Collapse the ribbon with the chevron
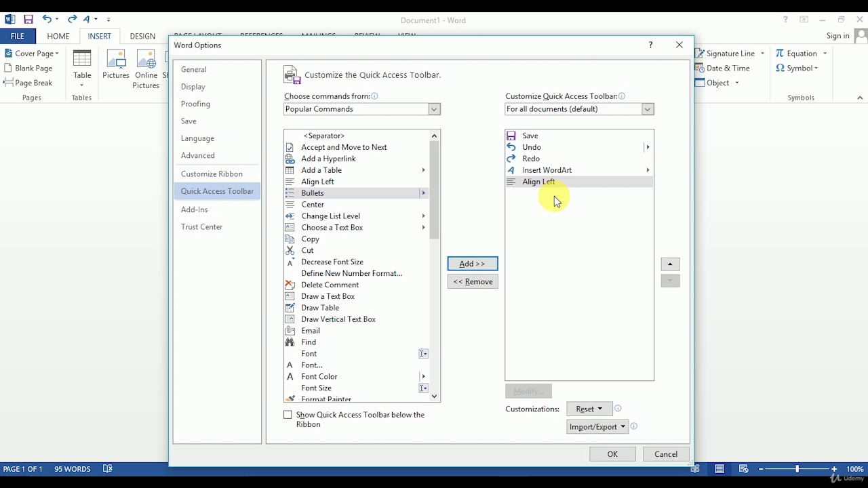 tap(860, 98)
